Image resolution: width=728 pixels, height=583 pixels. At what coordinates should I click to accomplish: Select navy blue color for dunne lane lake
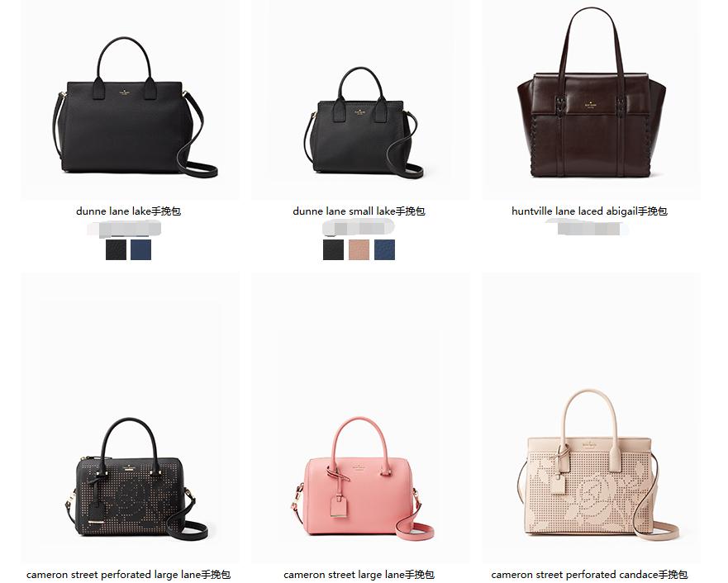(x=140, y=249)
